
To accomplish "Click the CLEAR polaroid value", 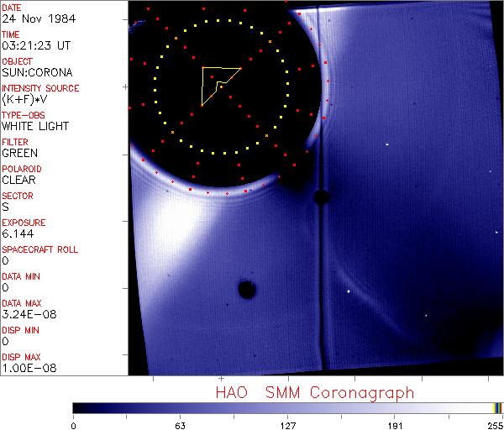I will (x=18, y=180).
